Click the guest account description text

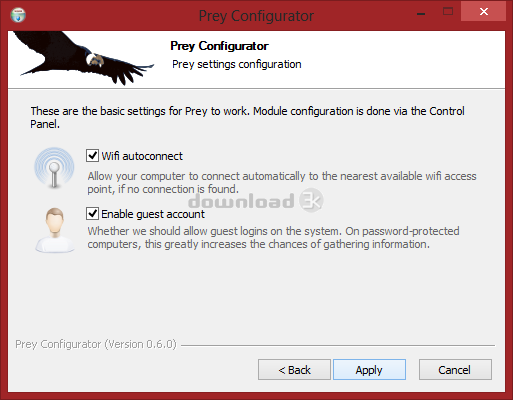pyautogui.click(x=273, y=238)
